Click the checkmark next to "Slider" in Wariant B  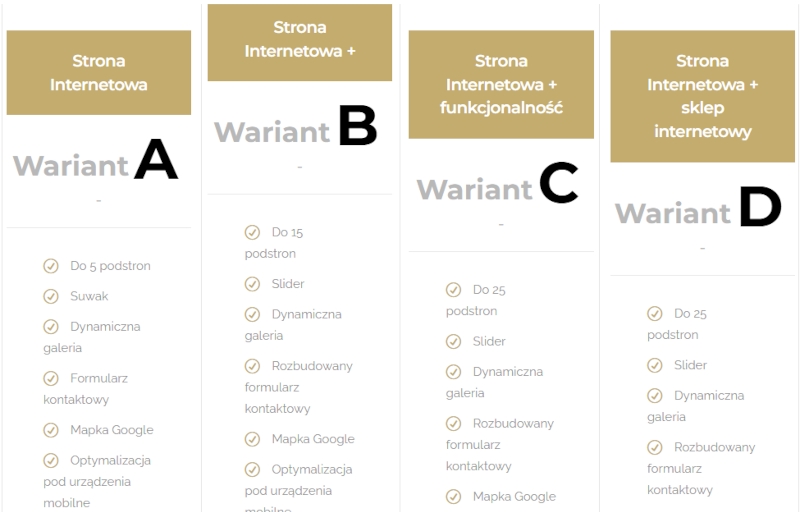point(252,284)
